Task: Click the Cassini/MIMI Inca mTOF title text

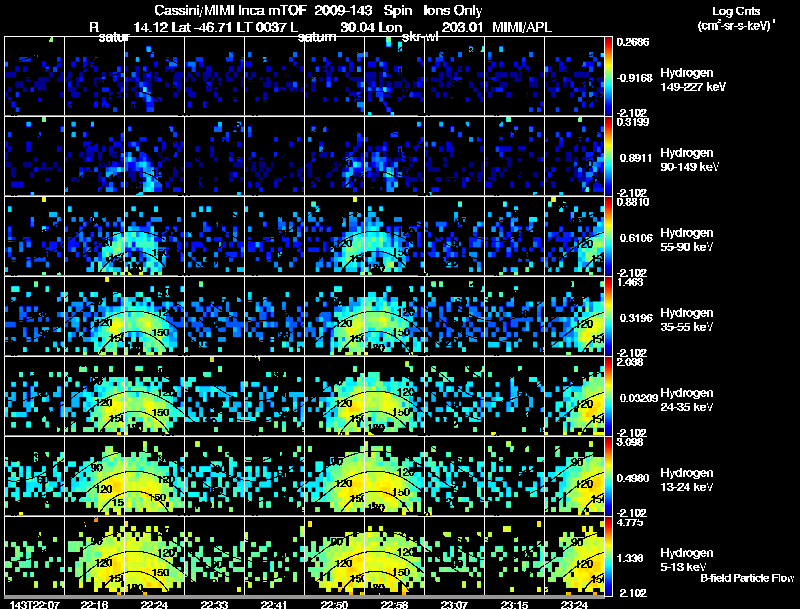Action: pos(231,10)
